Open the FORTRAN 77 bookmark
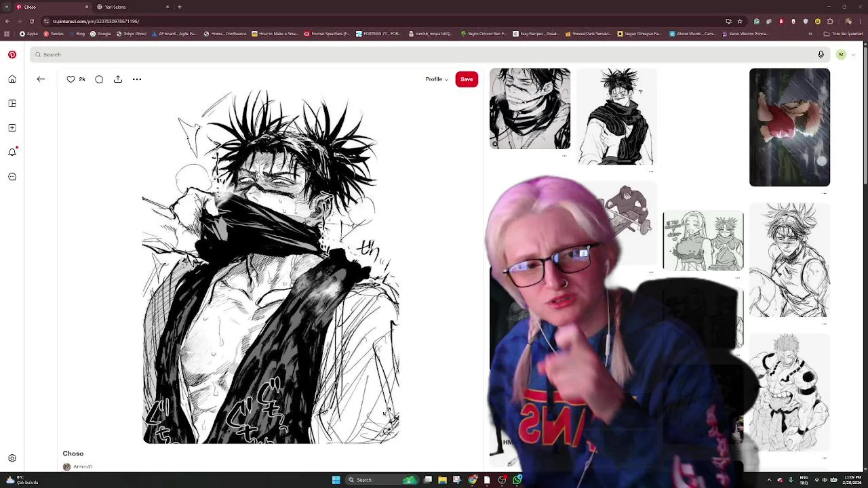 [x=378, y=34]
